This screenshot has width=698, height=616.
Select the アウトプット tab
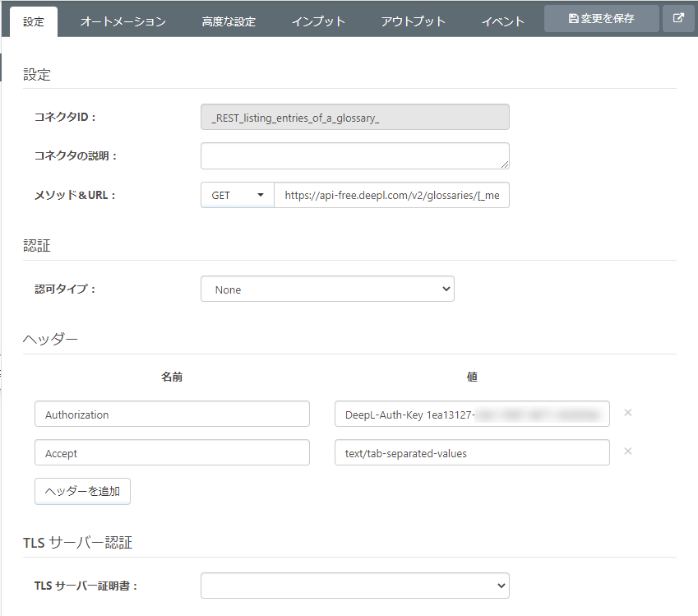(x=414, y=22)
